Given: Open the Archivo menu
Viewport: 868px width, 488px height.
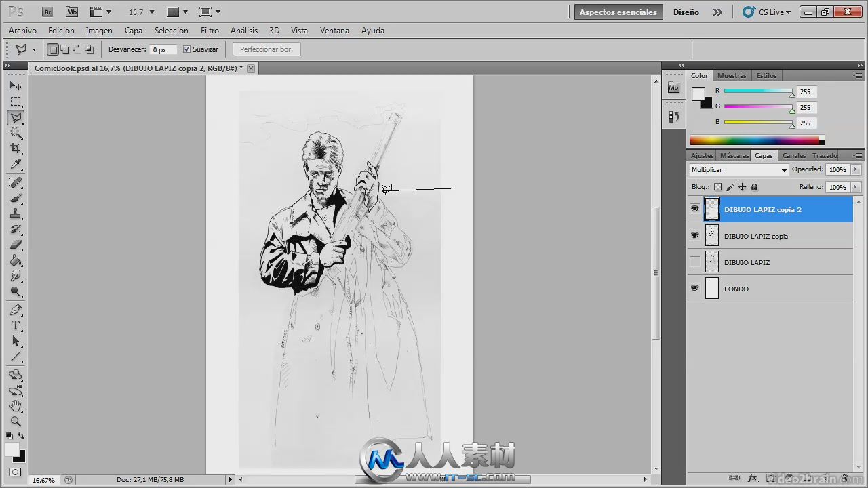Looking at the screenshot, I should tap(22, 30).
